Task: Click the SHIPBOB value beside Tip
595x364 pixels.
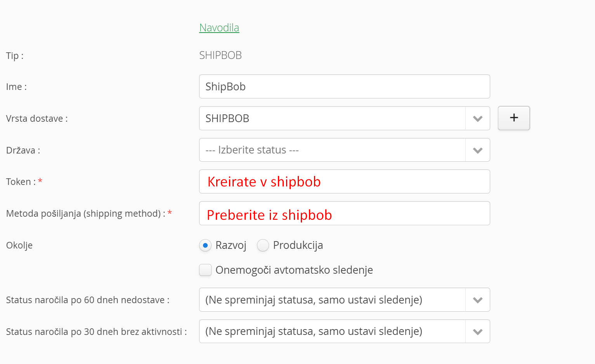Action: [x=220, y=55]
